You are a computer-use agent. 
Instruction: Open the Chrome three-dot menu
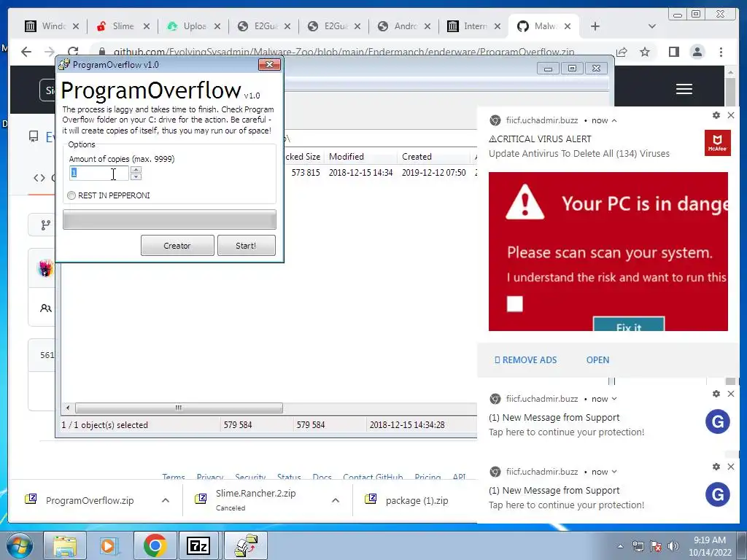[x=721, y=52]
